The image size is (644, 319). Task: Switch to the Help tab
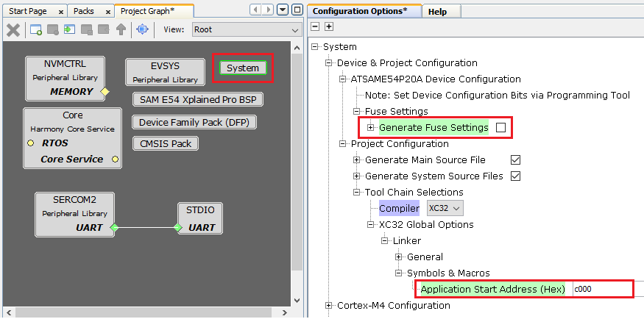click(437, 12)
